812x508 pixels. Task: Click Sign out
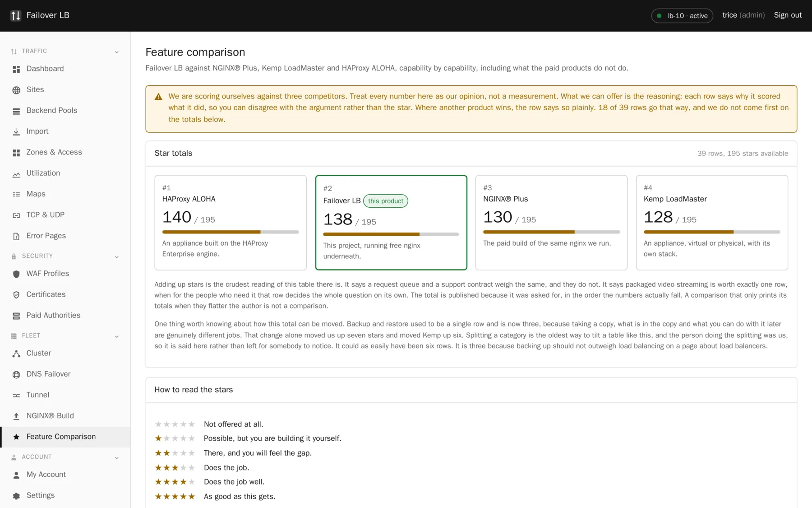click(x=788, y=15)
